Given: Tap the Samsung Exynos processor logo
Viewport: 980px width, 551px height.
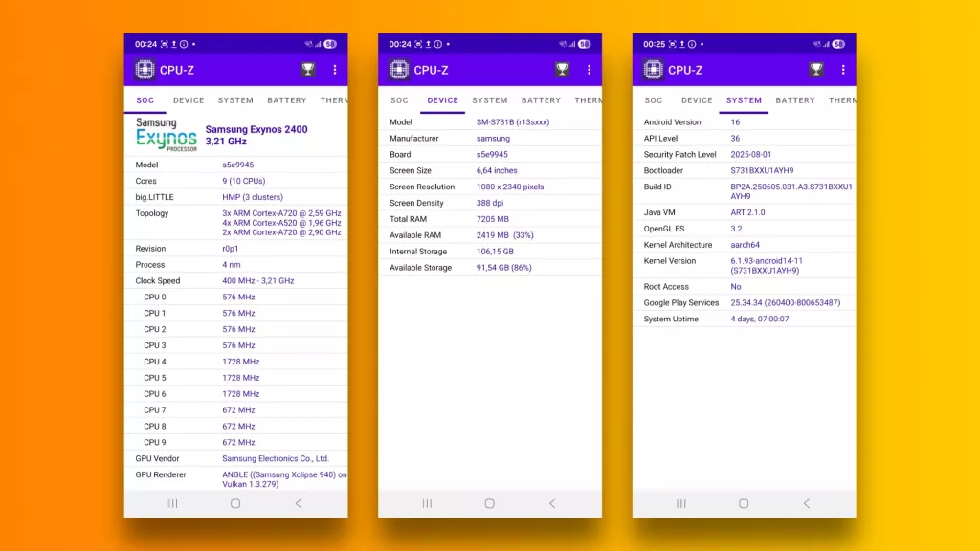Looking at the screenshot, I should click(x=167, y=135).
